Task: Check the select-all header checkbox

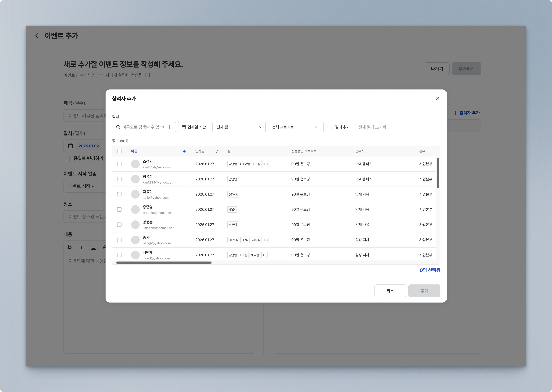Action: click(119, 151)
